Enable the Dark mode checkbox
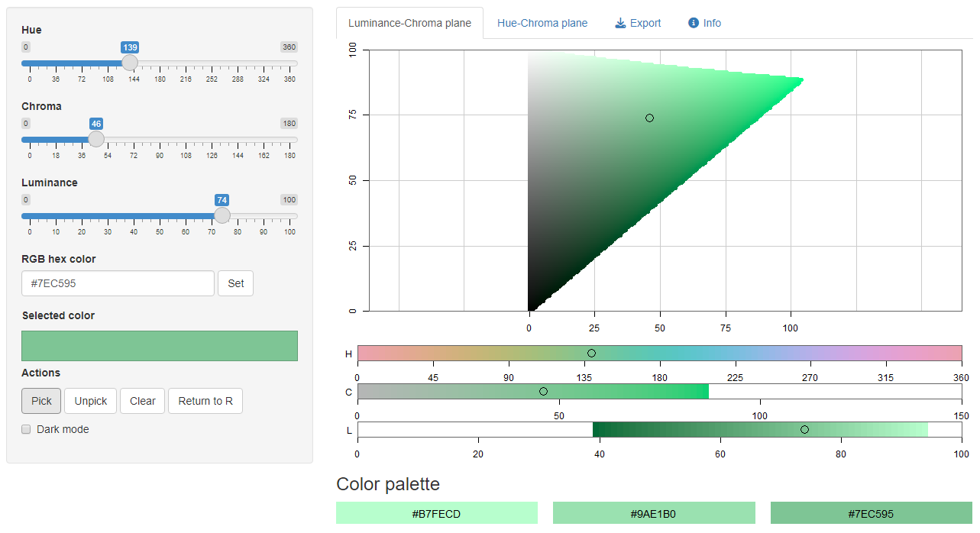The width and height of the screenshot is (980, 533). 27,429
